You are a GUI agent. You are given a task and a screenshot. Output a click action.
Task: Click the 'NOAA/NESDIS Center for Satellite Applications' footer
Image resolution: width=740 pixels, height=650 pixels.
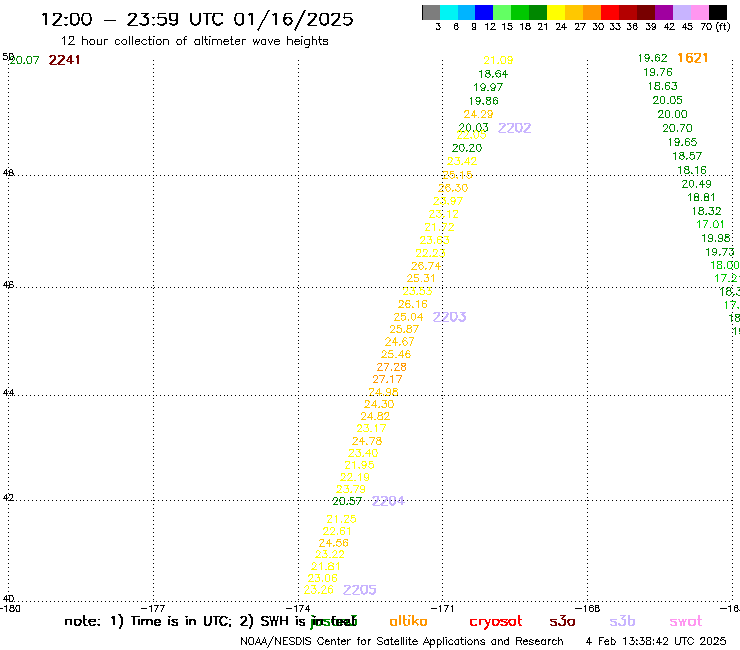363,641
